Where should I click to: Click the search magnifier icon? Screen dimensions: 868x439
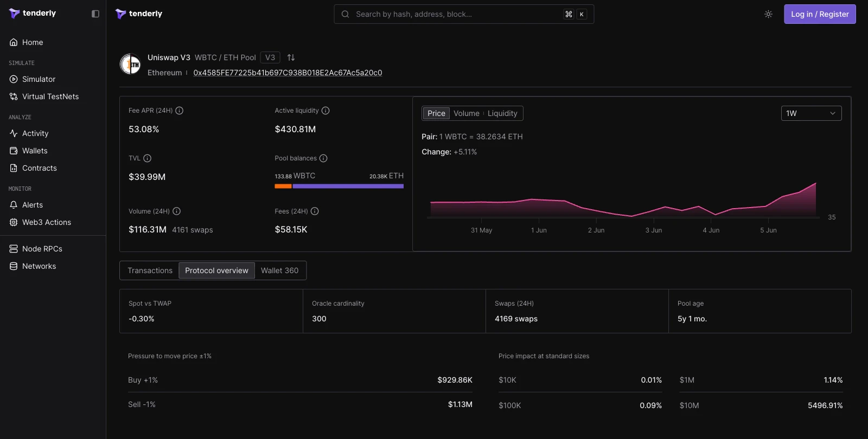coord(345,14)
